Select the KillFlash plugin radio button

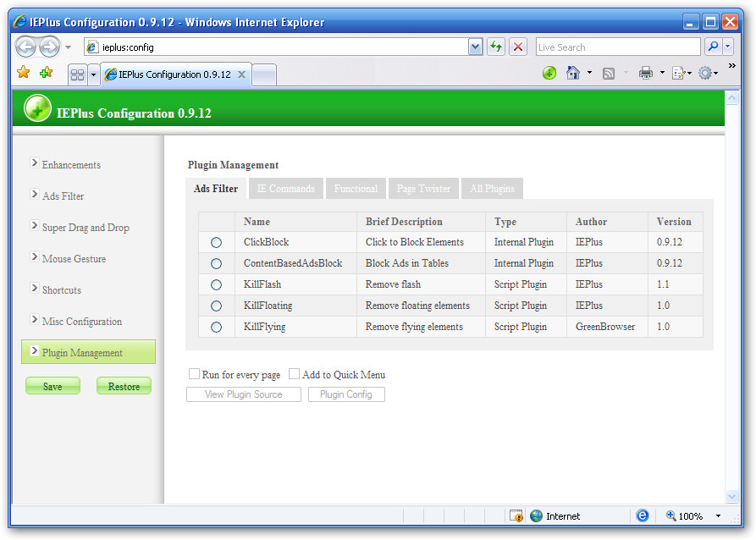point(216,285)
